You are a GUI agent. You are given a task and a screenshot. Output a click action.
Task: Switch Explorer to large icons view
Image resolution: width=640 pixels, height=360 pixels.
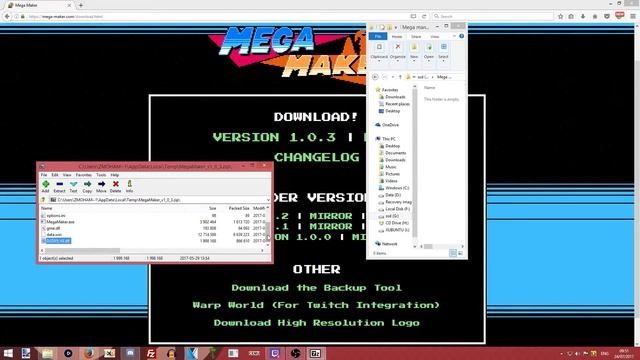[460, 253]
